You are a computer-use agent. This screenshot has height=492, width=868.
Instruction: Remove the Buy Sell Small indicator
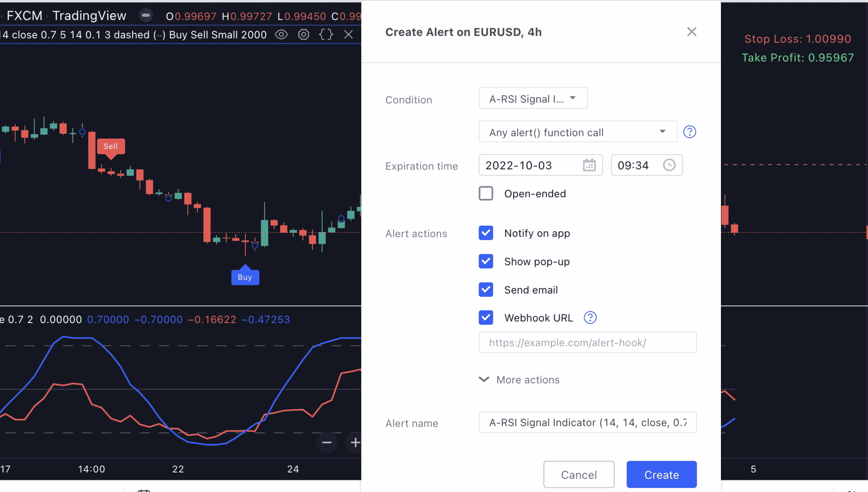click(x=348, y=35)
